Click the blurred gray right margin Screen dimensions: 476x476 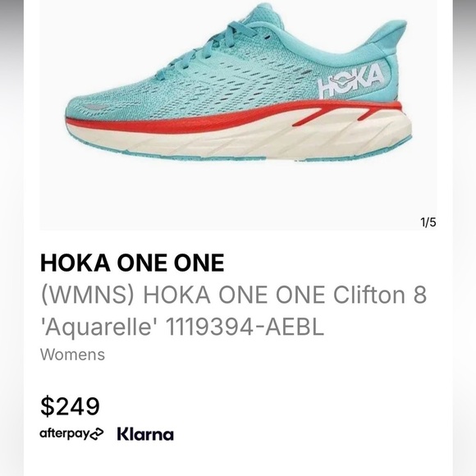click(x=465, y=238)
